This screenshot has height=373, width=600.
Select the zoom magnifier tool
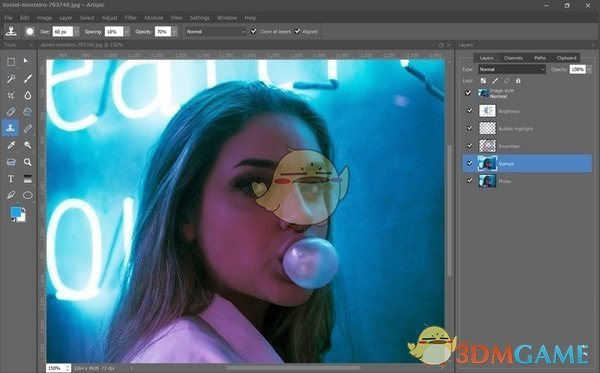tap(28, 162)
